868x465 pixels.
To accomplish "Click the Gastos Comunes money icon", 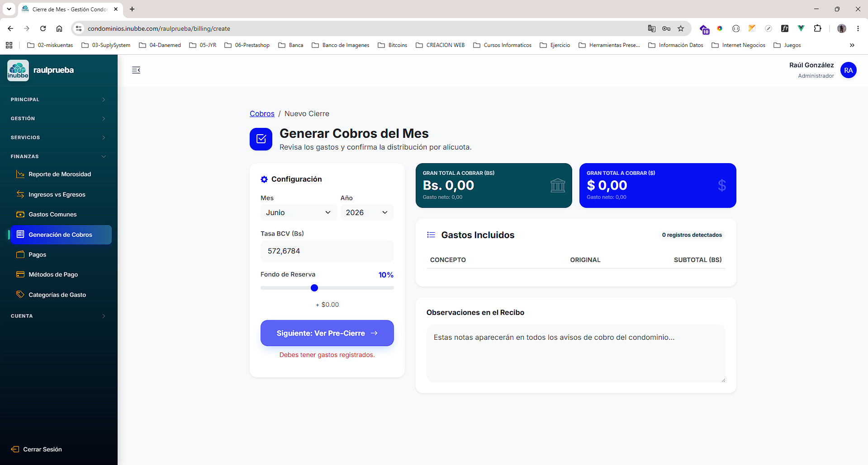I will 20,214.
